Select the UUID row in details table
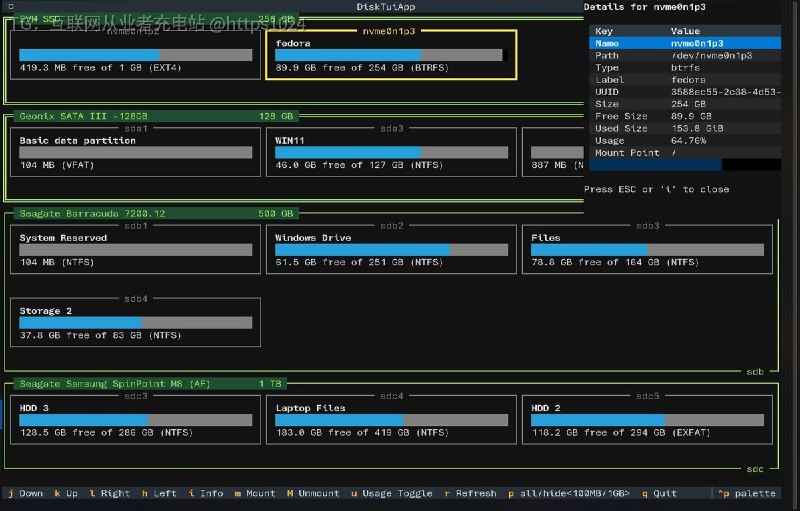The image size is (800, 511). click(x=685, y=92)
